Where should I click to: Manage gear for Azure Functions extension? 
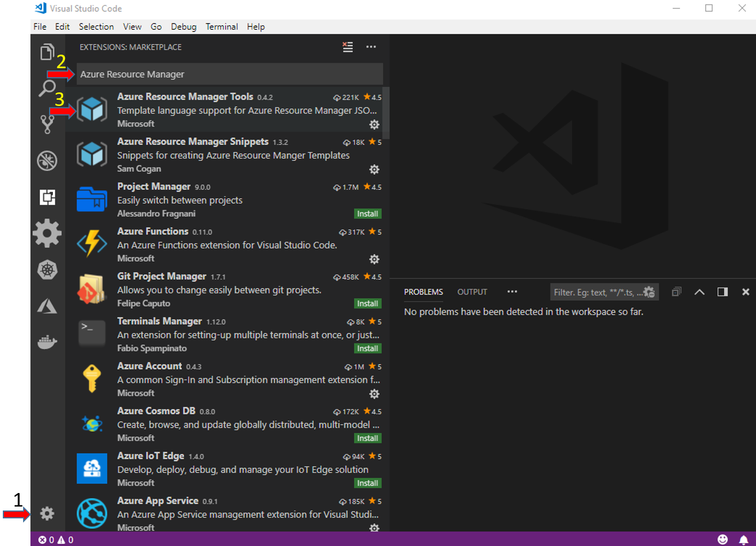click(374, 259)
